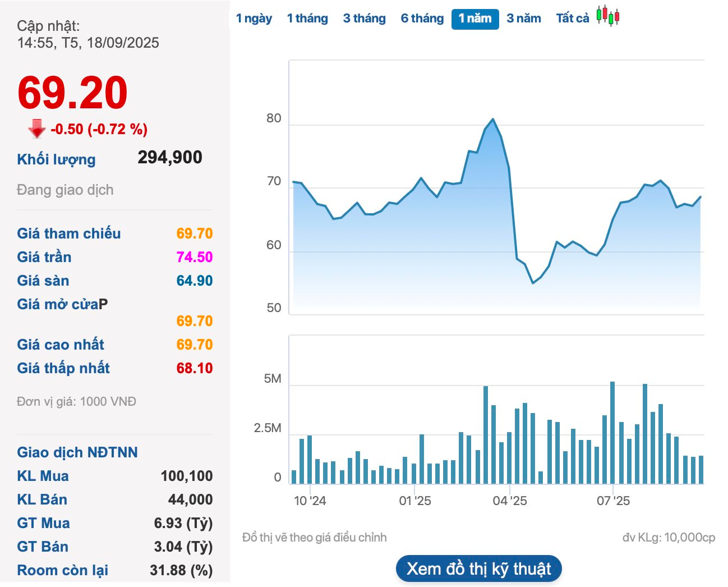Show the 3 năm chart range
The height and width of the screenshot is (587, 728).
523,19
